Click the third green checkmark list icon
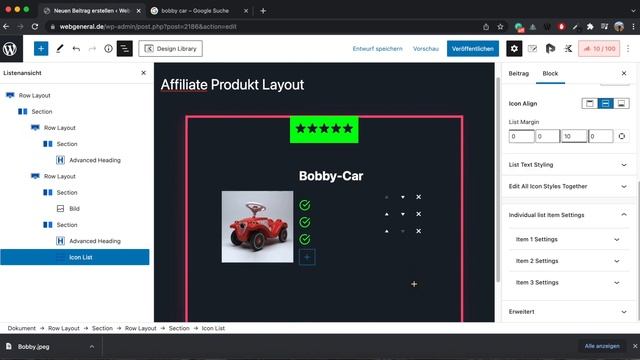 point(304,239)
